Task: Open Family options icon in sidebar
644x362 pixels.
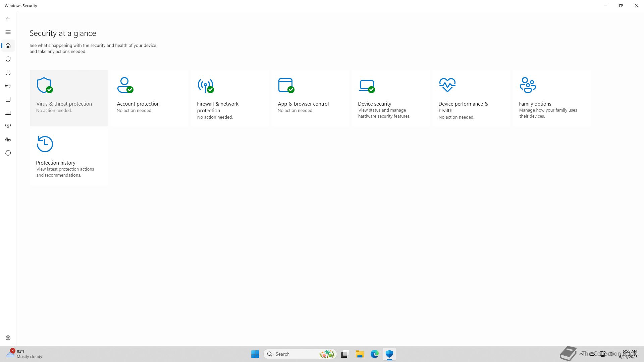Action: click(x=8, y=139)
